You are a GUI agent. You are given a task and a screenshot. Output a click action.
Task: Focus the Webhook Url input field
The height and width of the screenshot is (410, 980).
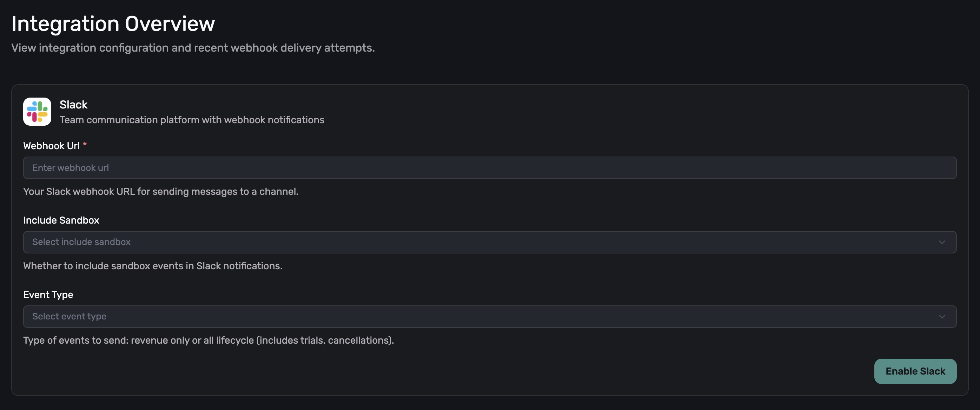pos(490,168)
